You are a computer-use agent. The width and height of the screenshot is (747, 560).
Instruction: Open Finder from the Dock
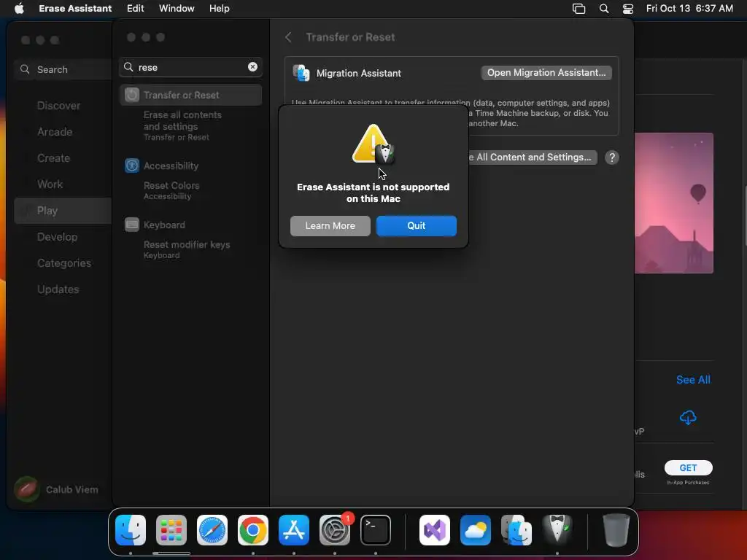[x=131, y=530]
